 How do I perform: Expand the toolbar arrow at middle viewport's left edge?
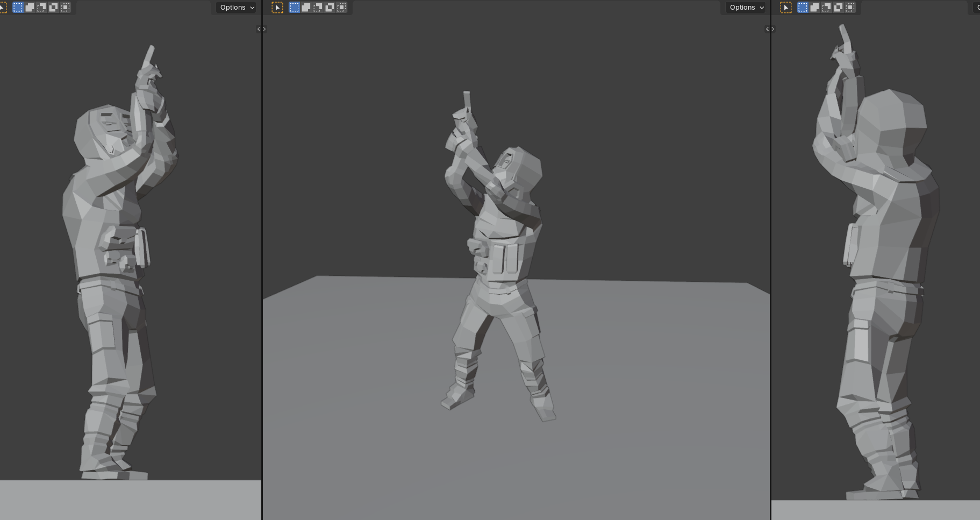[x=264, y=29]
